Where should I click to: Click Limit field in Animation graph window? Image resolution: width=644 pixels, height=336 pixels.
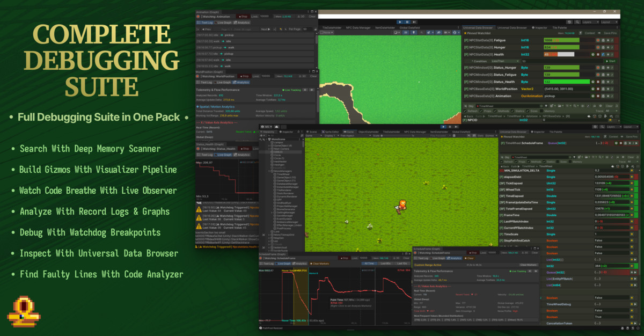click(x=266, y=17)
